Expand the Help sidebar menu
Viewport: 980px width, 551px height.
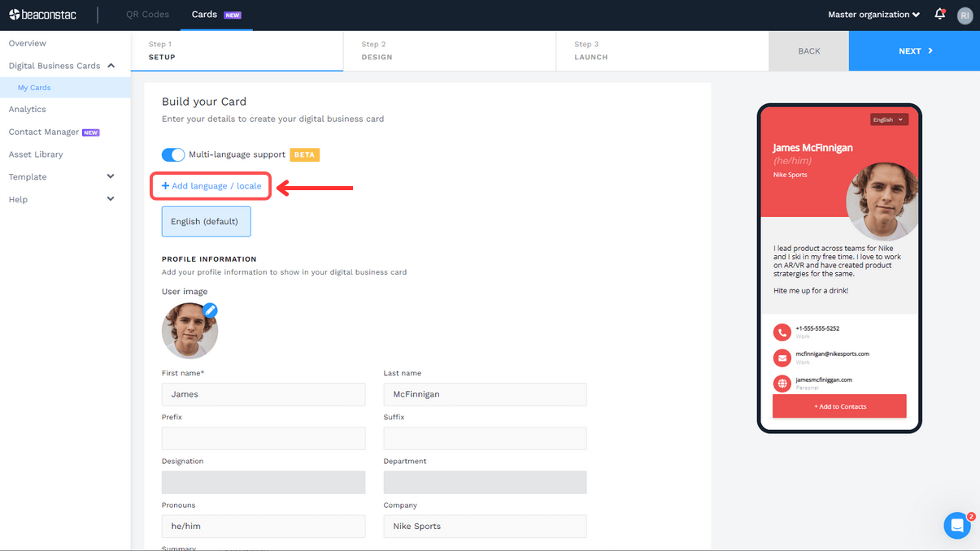[111, 199]
